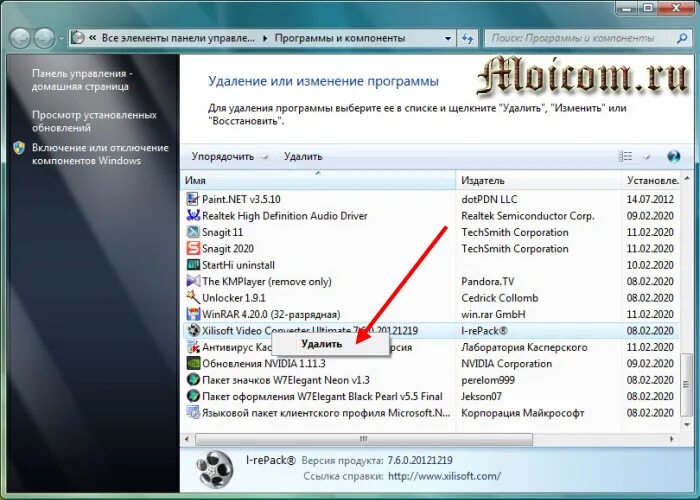The image size is (700, 500).
Task: Open Просмотр установленных обновлений link
Action: coord(94,121)
